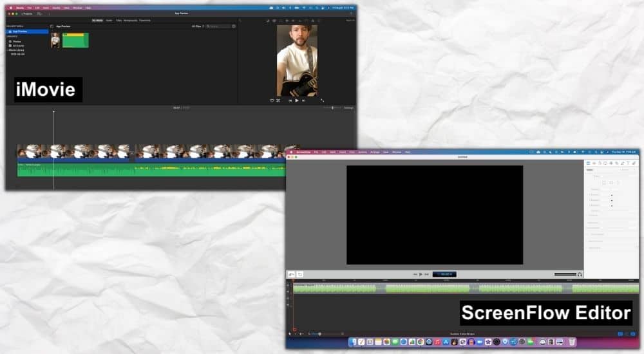
Task: Mark clip as favorite with heart icon
Action: [x=272, y=100]
